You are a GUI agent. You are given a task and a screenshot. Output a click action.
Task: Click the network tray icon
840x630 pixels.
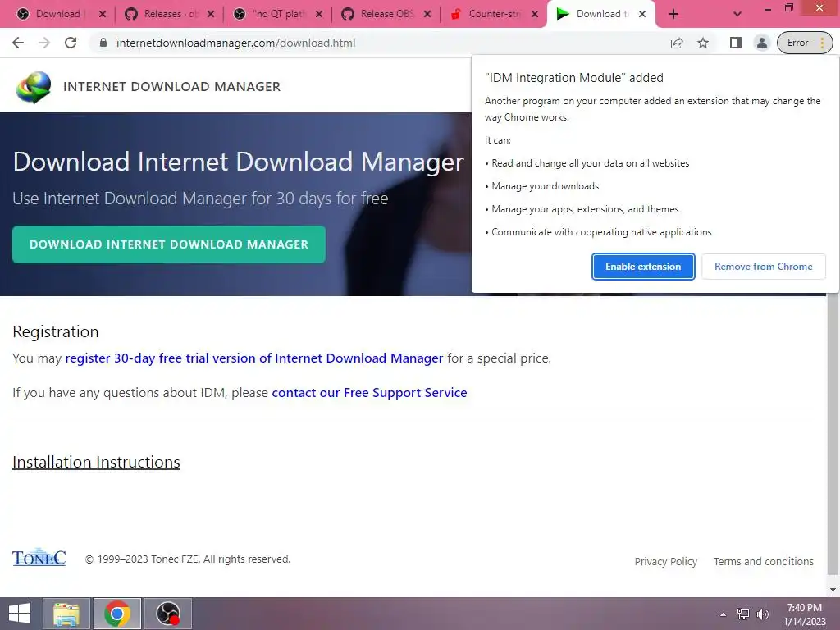[x=743, y=614]
